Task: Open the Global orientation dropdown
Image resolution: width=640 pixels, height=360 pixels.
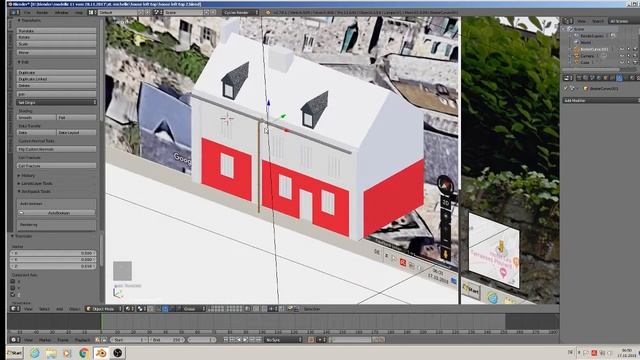Action: (193, 309)
